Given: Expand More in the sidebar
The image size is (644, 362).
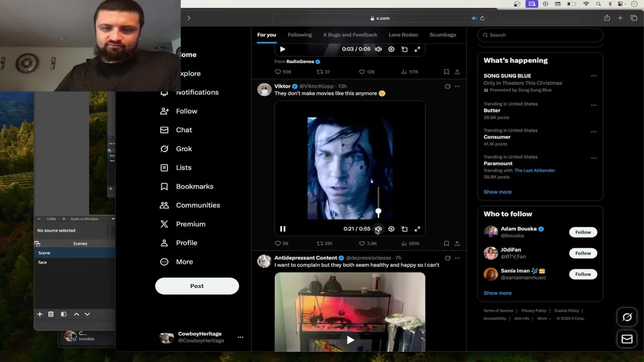Looking at the screenshot, I should pos(177,262).
